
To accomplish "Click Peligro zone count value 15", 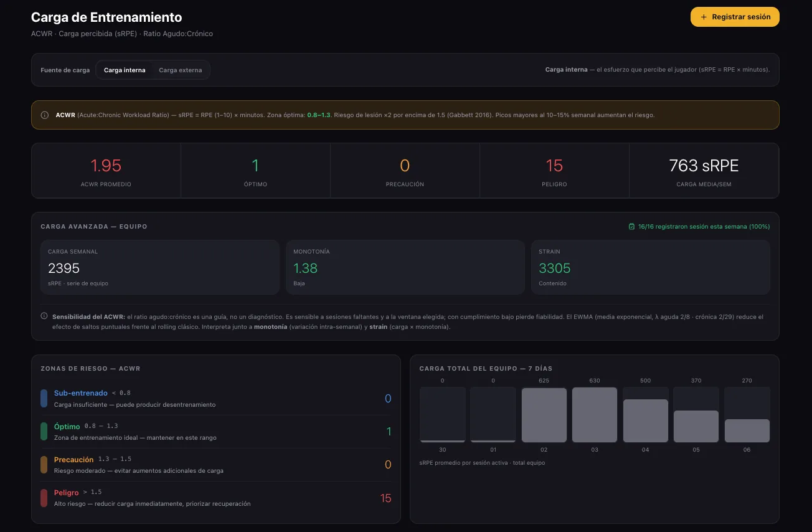I will click(386, 498).
